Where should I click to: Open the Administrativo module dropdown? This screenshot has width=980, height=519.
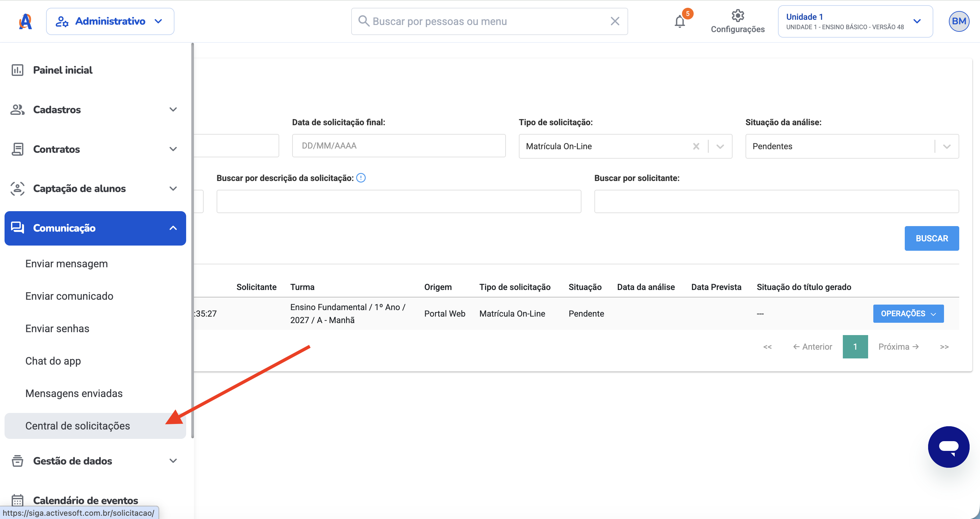[110, 21]
